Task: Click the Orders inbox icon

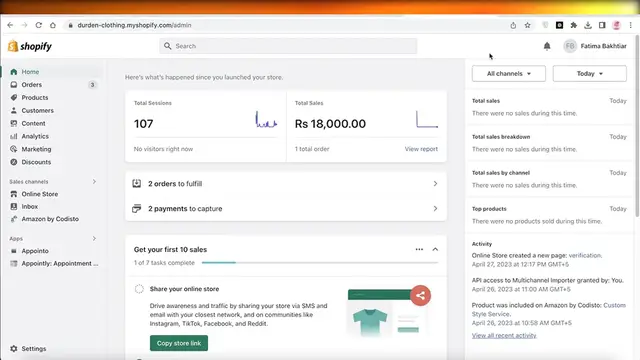Action: coord(14,84)
